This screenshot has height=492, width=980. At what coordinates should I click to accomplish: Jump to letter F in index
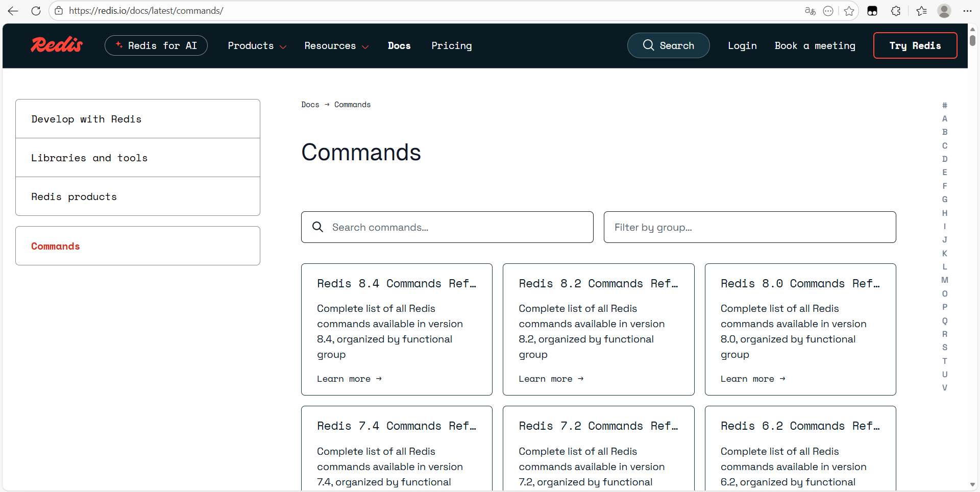[945, 186]
